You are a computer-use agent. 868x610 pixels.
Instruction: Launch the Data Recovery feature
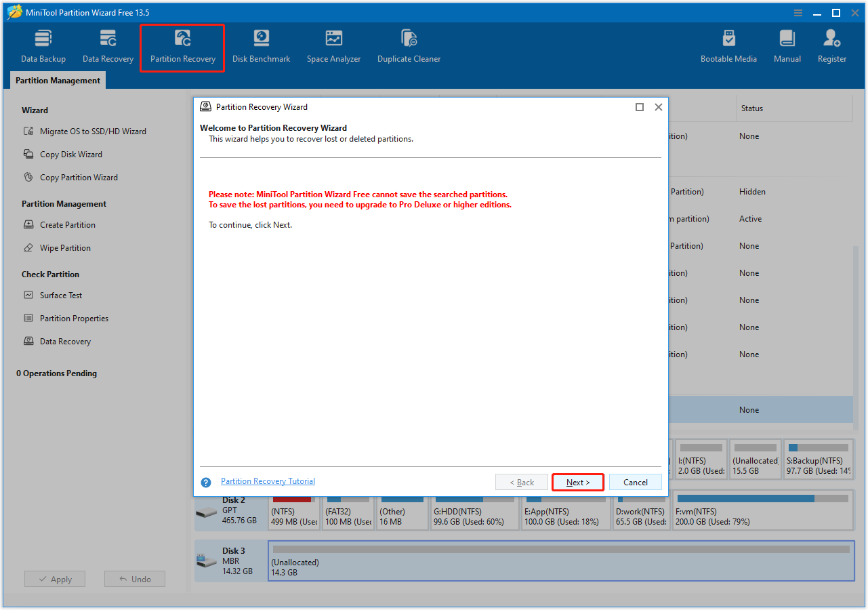[x=107, y=45]
